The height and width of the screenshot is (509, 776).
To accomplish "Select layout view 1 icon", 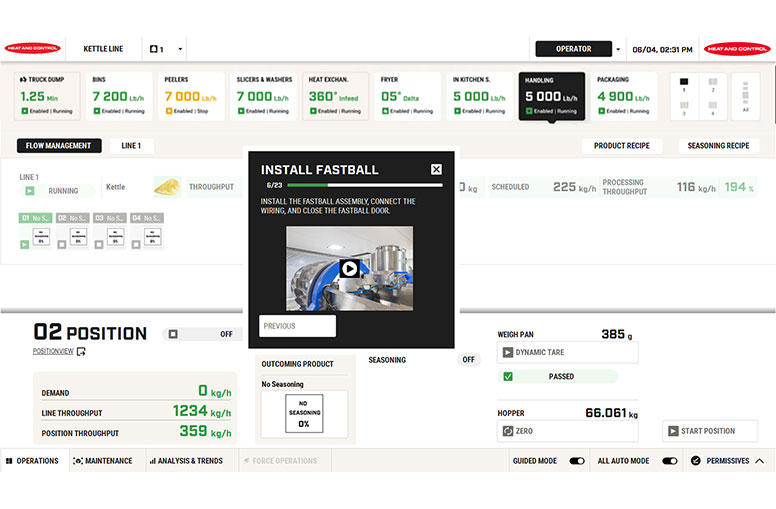I will [x=684, y=85].
